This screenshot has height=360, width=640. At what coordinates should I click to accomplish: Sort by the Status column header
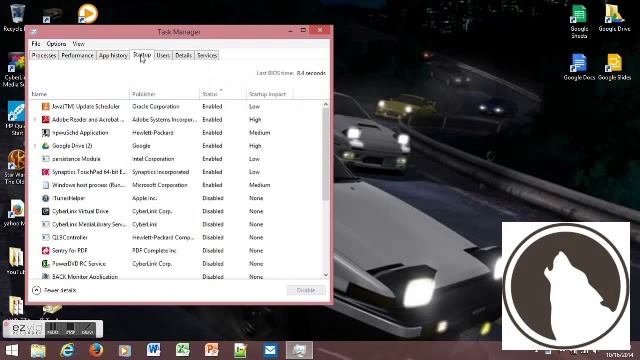(223, 94)
